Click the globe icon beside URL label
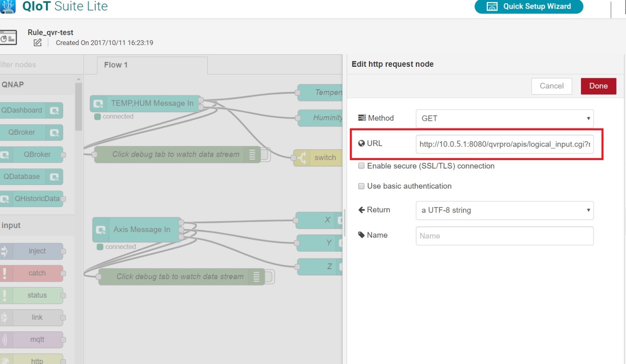Viewport: 626px width, 364px height. 361,143
